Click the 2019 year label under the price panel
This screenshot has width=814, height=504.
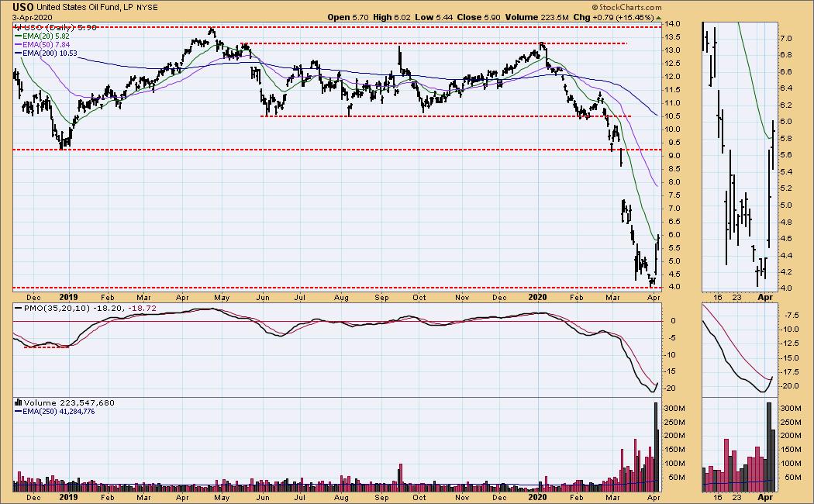point(68,298)
